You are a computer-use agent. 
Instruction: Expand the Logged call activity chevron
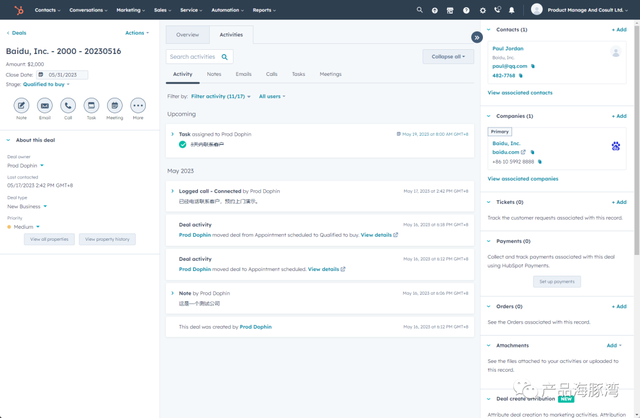coord(172,191)
